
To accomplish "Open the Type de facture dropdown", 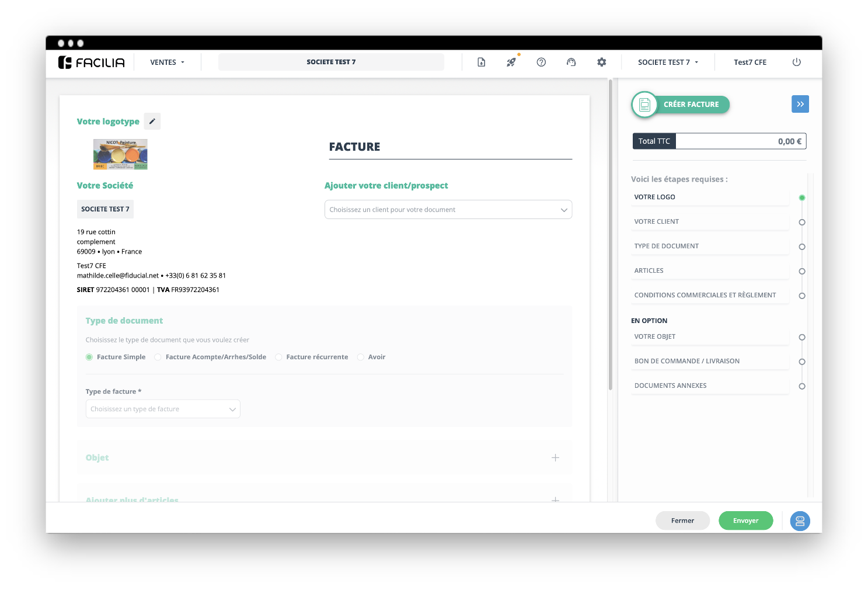I will [163, 409].
